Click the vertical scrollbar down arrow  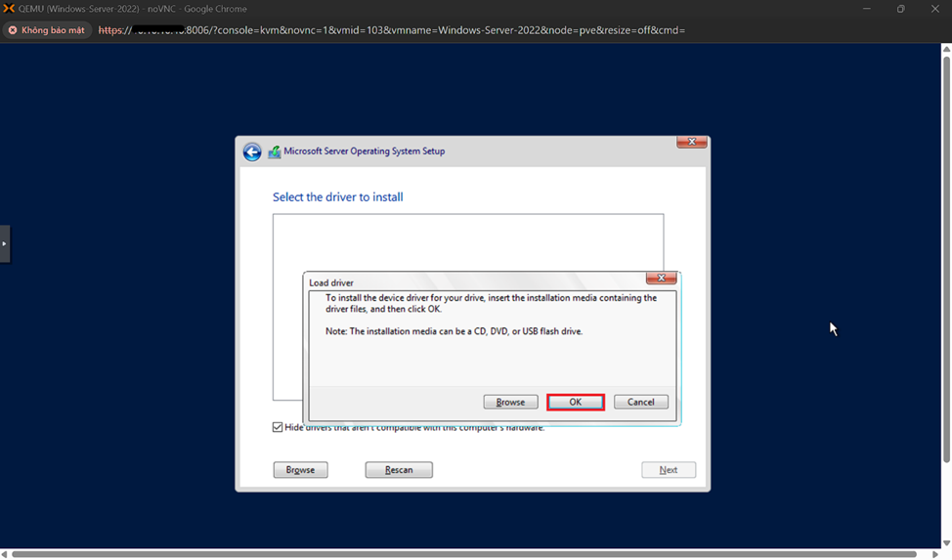946,543
